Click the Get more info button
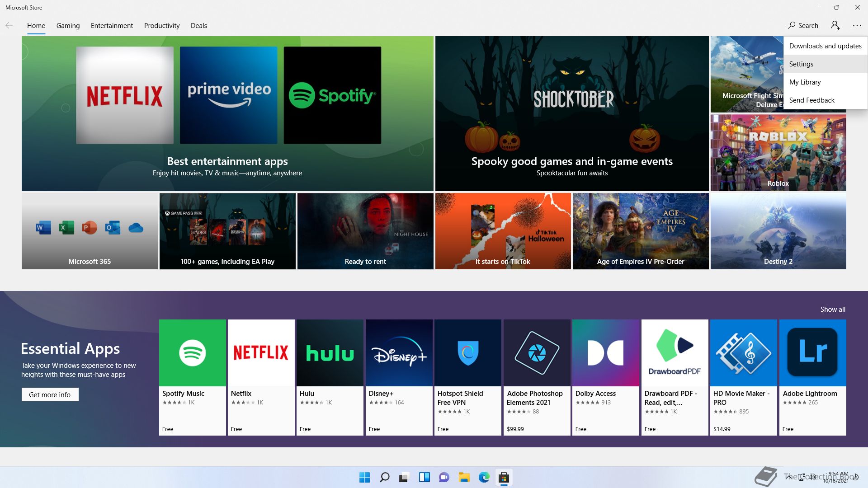This screenshot has height=488, width=868. point(50,394)
